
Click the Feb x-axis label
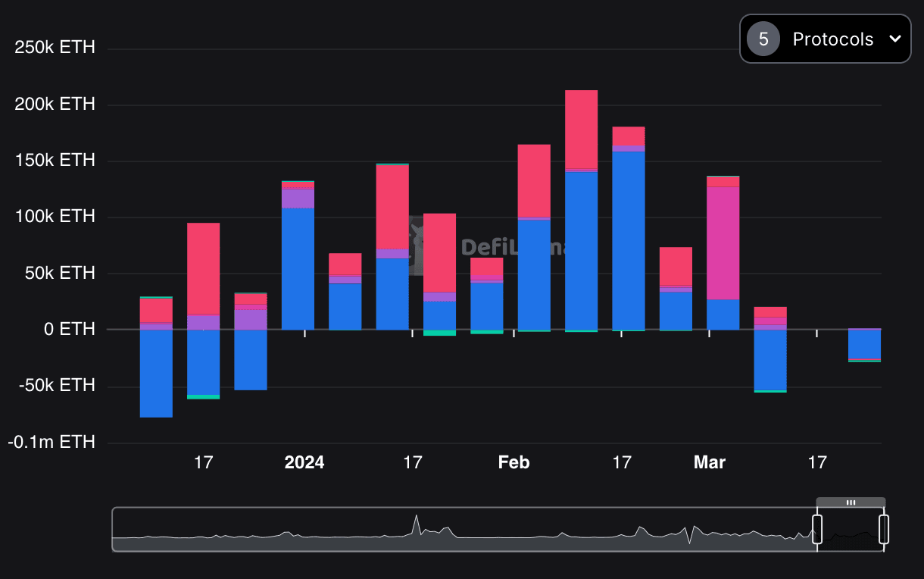(x=514, y=462)
